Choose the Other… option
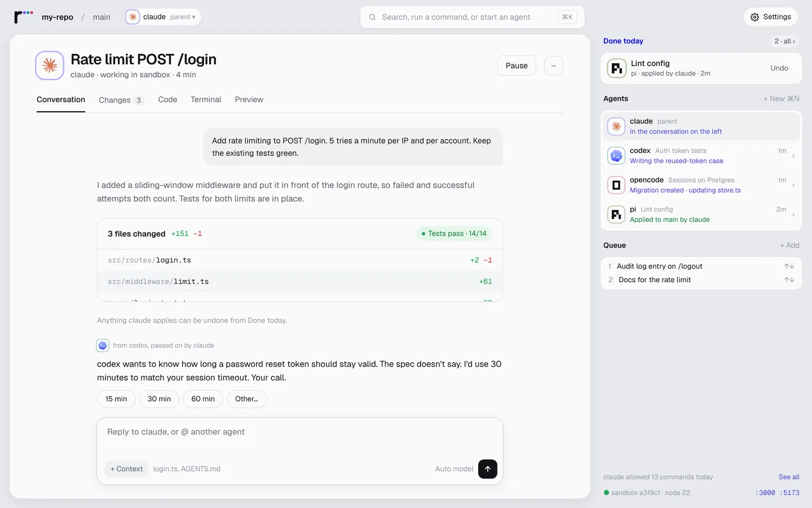This screenshot has width=812, height=508. point(246,399)
